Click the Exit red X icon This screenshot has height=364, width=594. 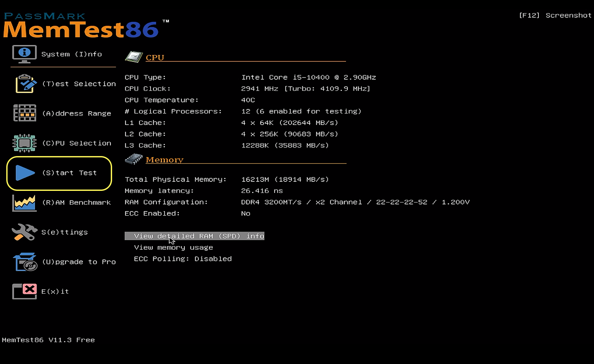(x=24, y=291)
